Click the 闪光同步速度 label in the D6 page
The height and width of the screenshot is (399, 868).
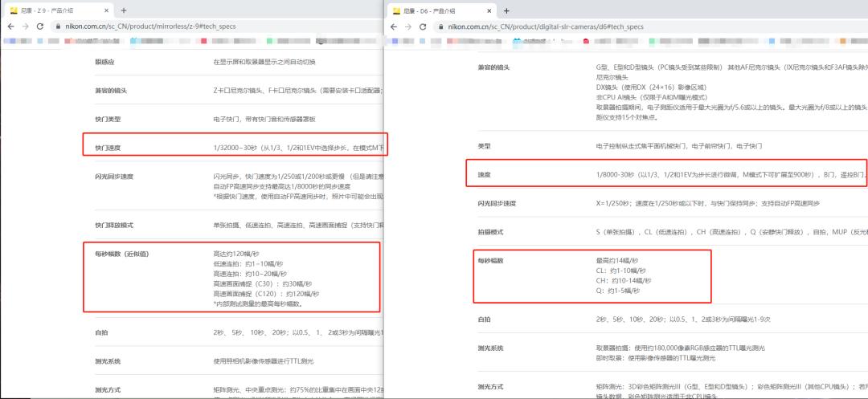[497, 204]
